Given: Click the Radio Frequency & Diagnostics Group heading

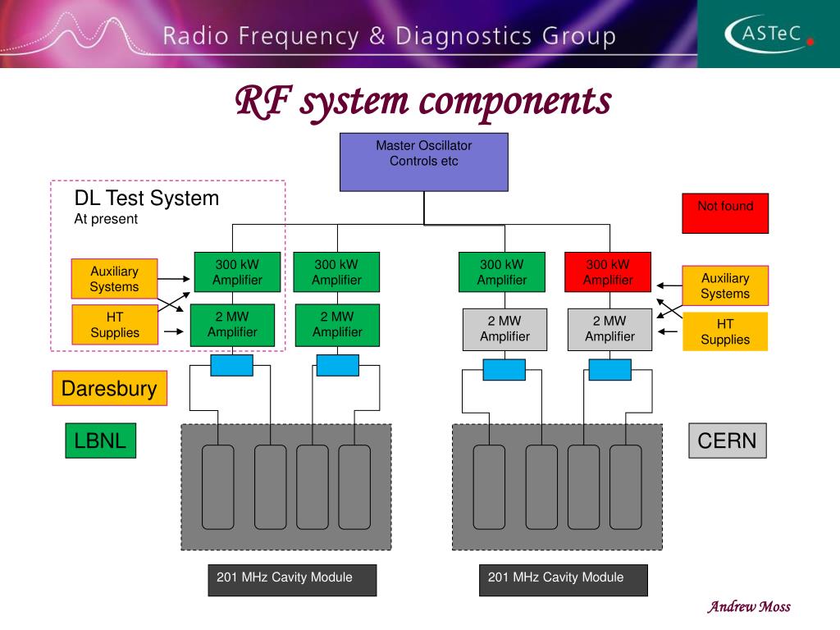Looking at the screenshot, I should pyautogui.click(x=390, y=36).
